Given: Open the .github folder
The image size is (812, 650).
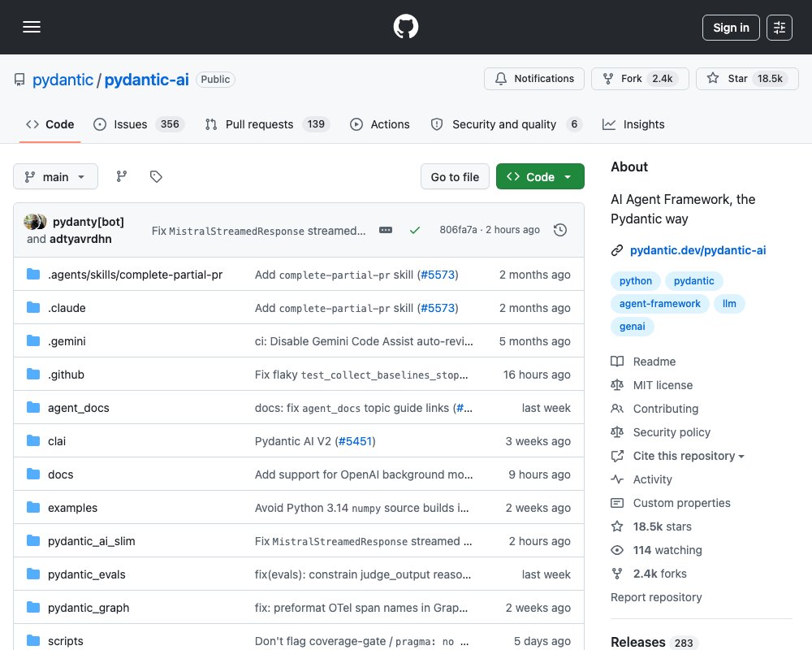Looking at the screenshot, I should [66, 375].
